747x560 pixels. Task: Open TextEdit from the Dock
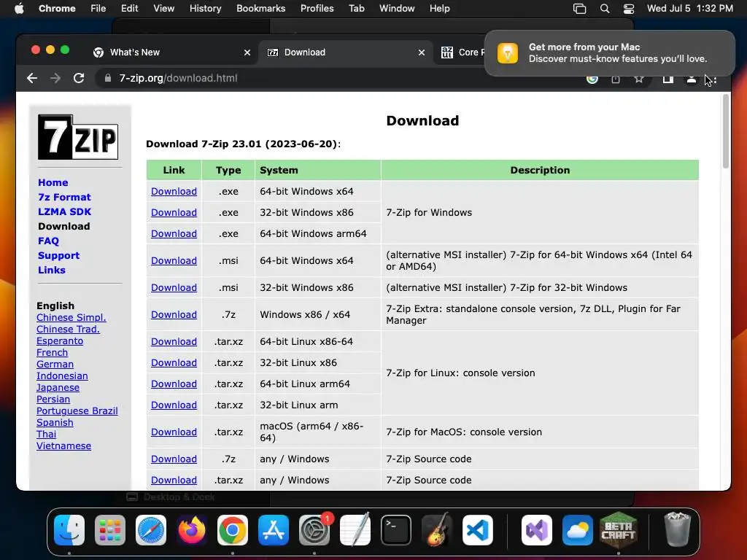(355, 530)
